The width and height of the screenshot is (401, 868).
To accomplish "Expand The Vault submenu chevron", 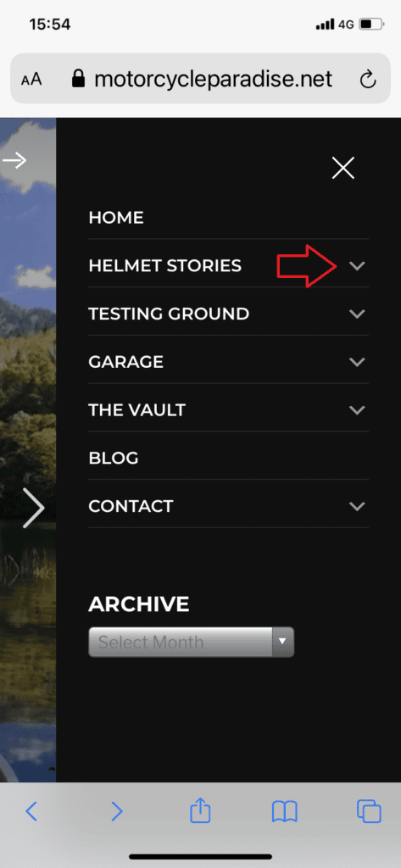I will [357, 410].
